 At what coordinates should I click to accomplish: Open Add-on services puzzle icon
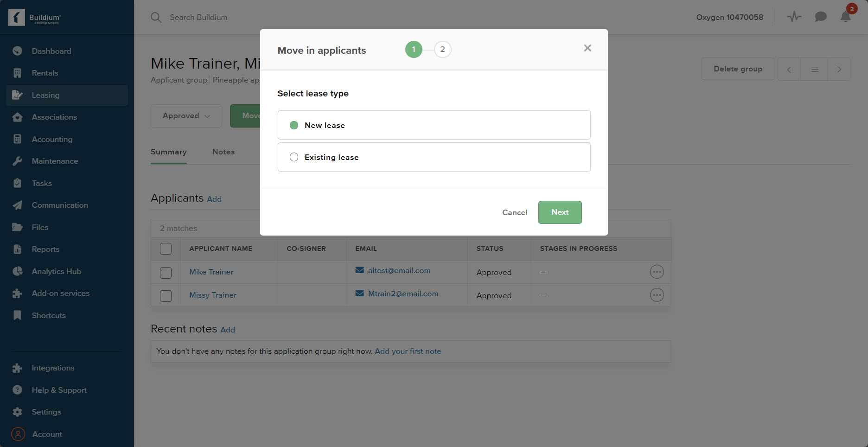point(18,293)
